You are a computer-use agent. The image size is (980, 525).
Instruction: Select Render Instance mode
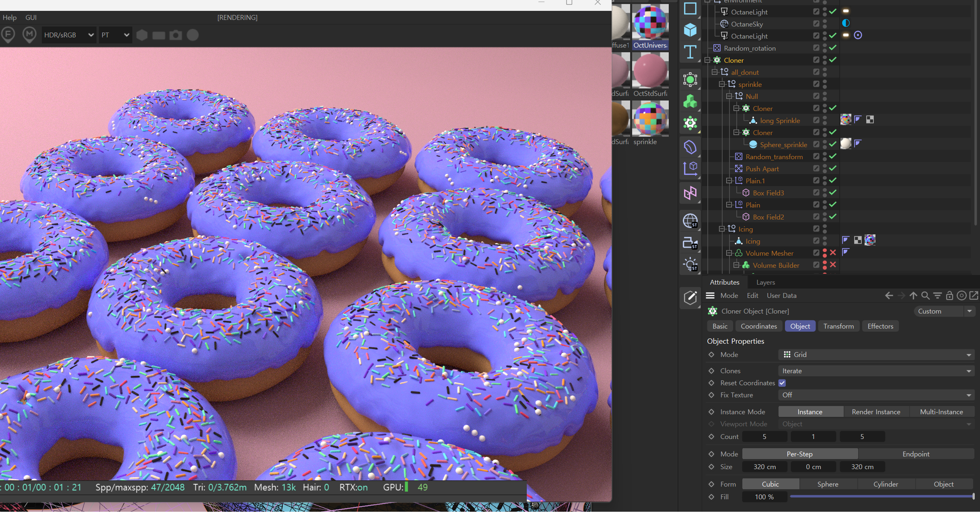(x=876, y=412)
